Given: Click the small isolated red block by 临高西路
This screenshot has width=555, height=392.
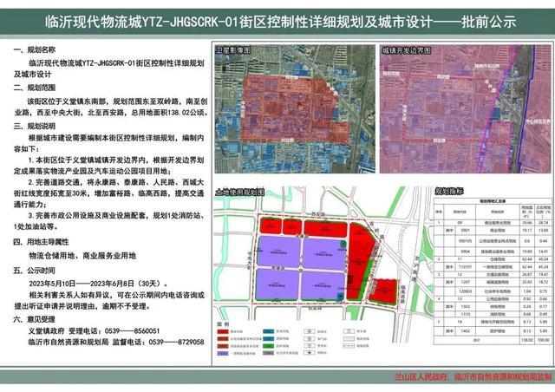Looking at the screenshot, I should click(382, 291).
